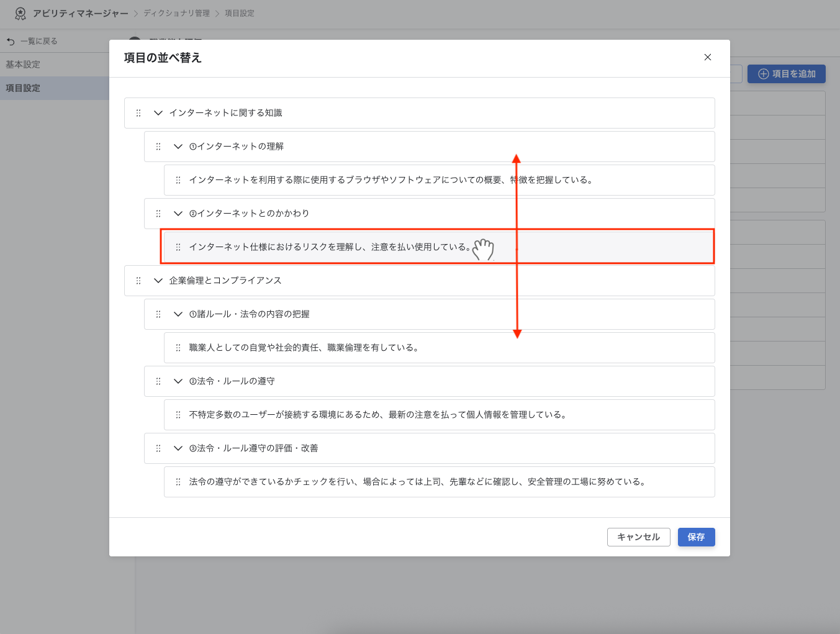Collapse the ③法令・ルール遵守の評価・改善 section

[178, 448]
